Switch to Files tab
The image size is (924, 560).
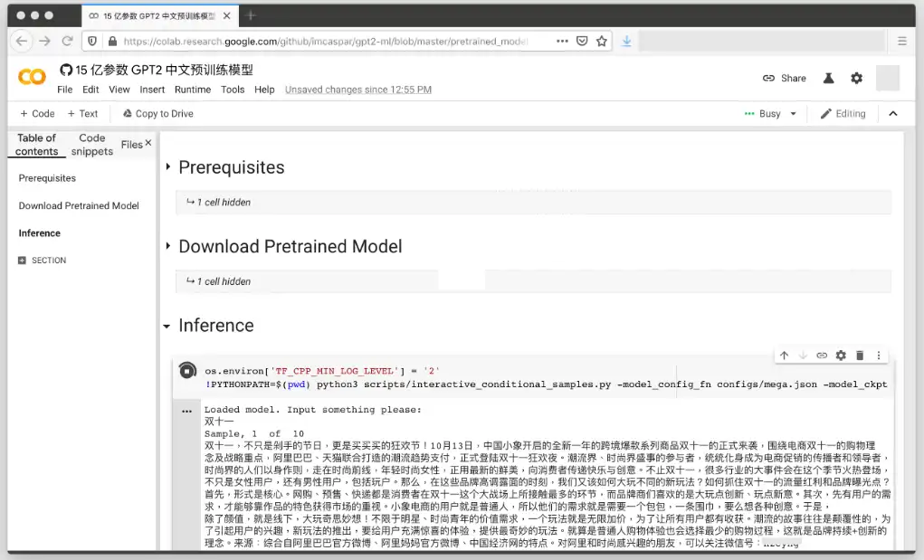[131, 144]
